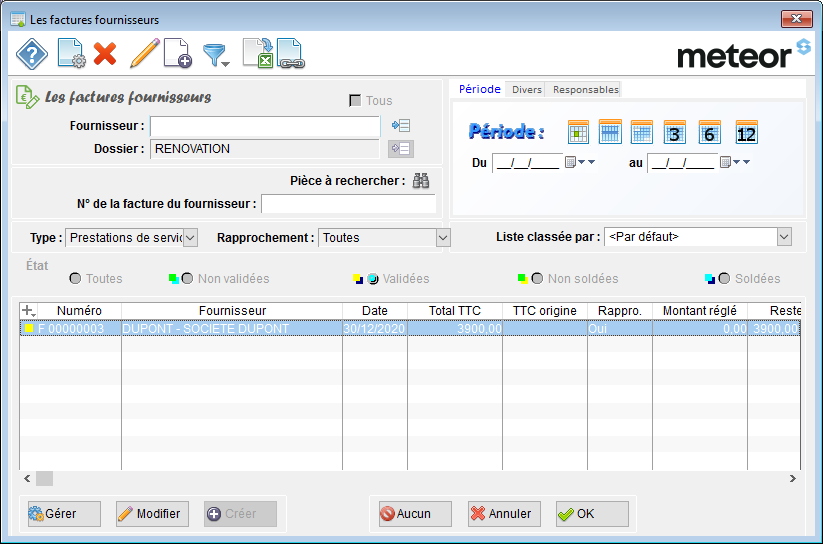Click the au date field
Screen dimensions: 823x544
tap(683, 163)
